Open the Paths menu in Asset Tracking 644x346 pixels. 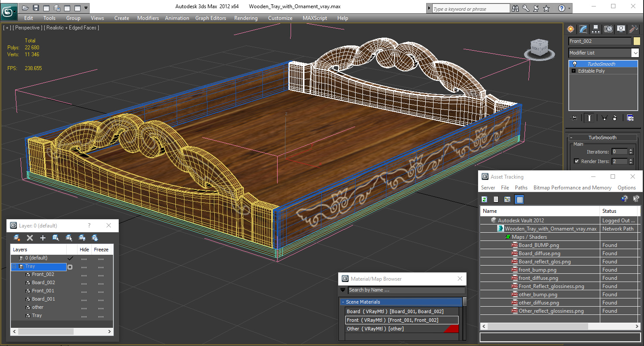coord(521,188)
